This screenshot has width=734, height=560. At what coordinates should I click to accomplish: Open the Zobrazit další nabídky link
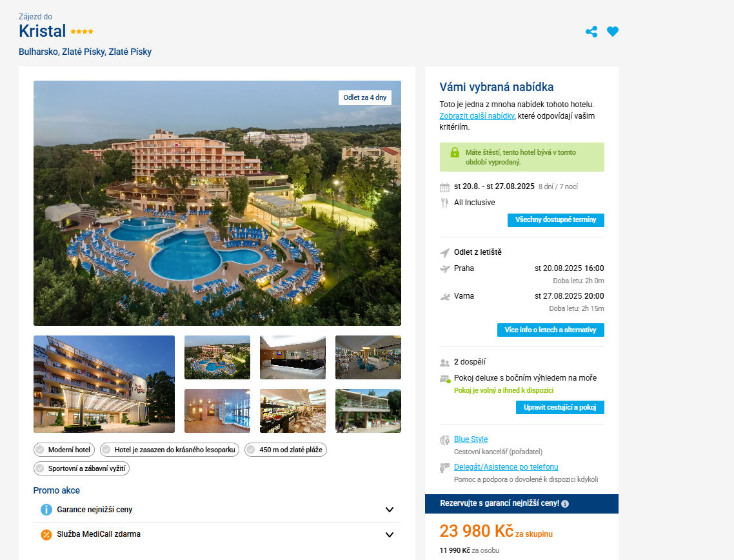[x=477, y=115]
